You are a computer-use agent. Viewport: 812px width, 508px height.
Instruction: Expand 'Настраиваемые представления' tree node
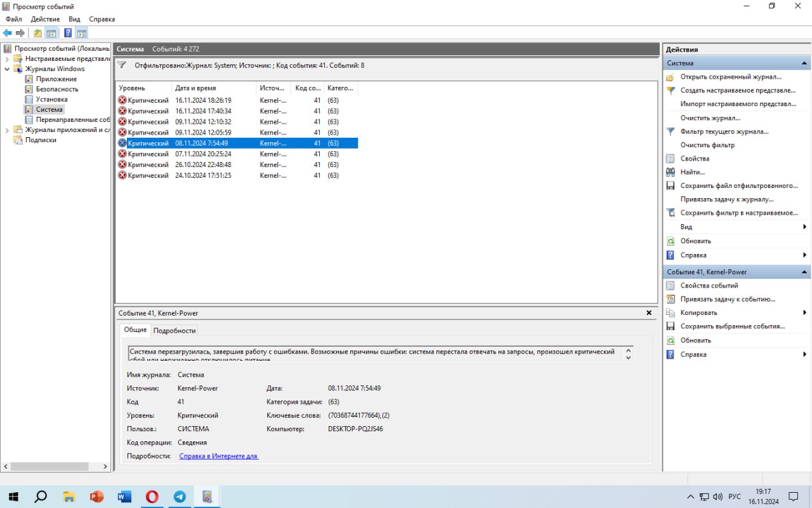coord(6,58)
